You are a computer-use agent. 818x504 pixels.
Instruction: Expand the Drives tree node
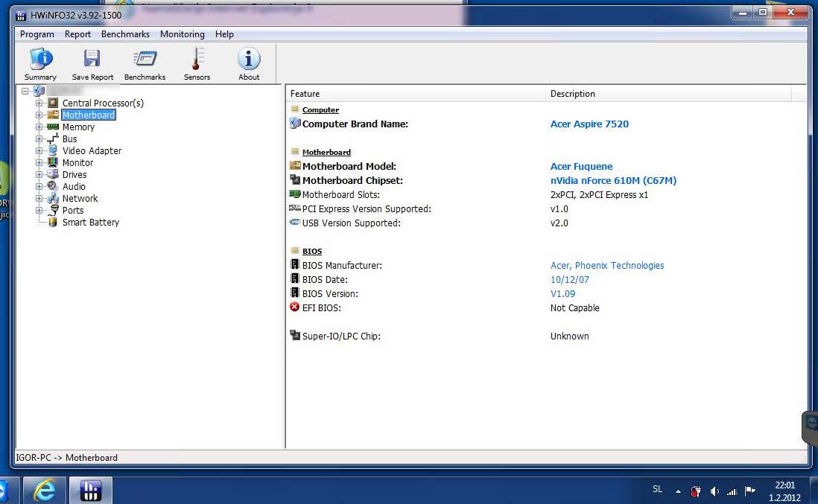pyautogui.click(x=39, y=175)
